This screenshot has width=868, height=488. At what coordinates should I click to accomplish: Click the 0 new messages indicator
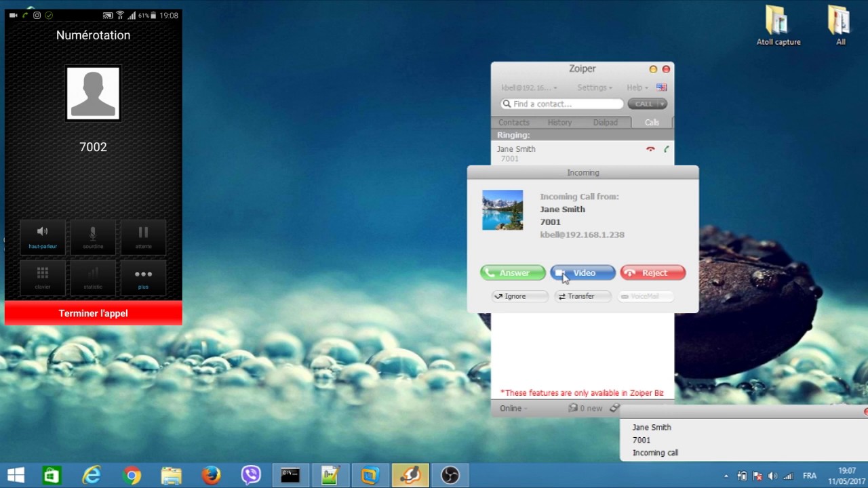(x=585, y=408)
